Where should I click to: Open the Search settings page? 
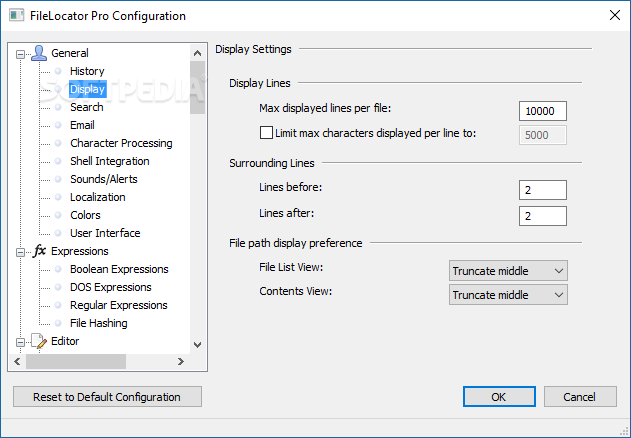coord(87,107)
